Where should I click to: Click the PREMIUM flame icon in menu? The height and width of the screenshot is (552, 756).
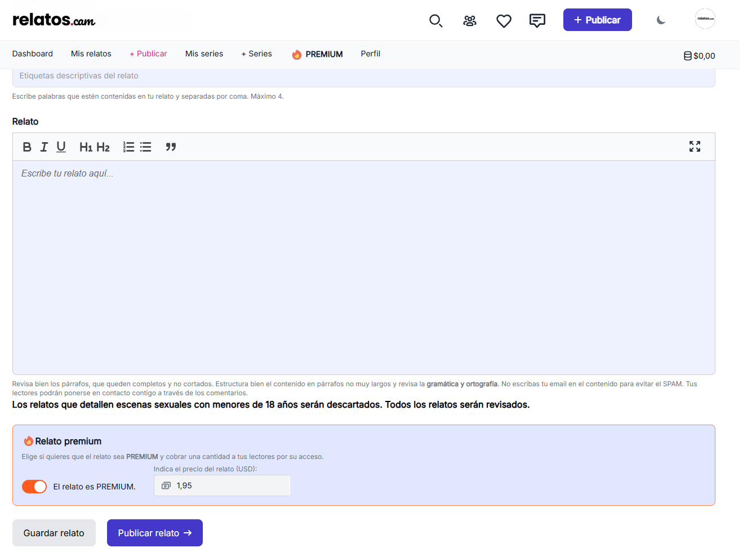point(296,54)
